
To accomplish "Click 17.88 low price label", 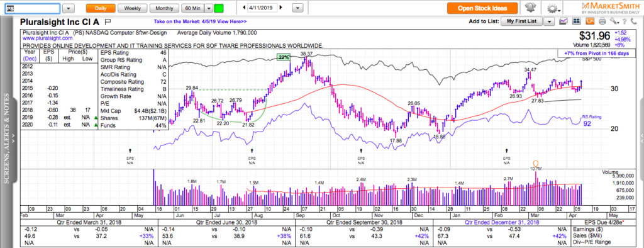I will pyautogui.click(x=396, y=140).
